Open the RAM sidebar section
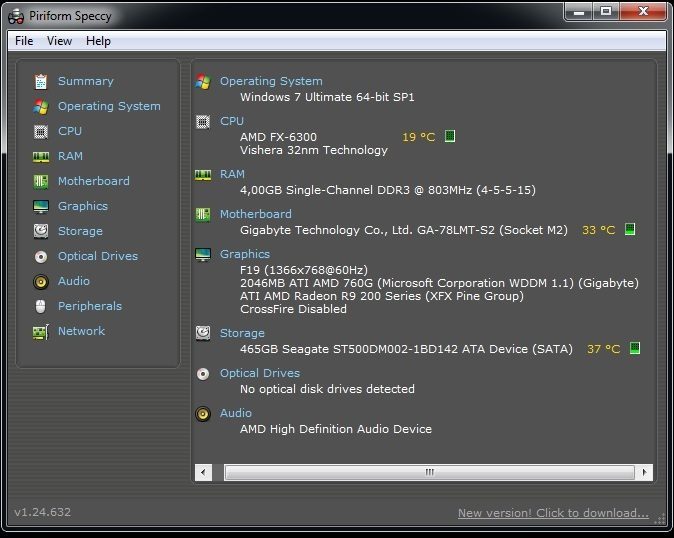This screenshot has height=538, width=674. click(x=70, y=156)
